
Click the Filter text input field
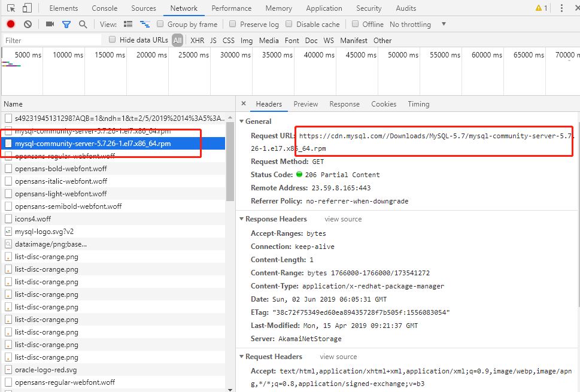(x=51, y=40)
